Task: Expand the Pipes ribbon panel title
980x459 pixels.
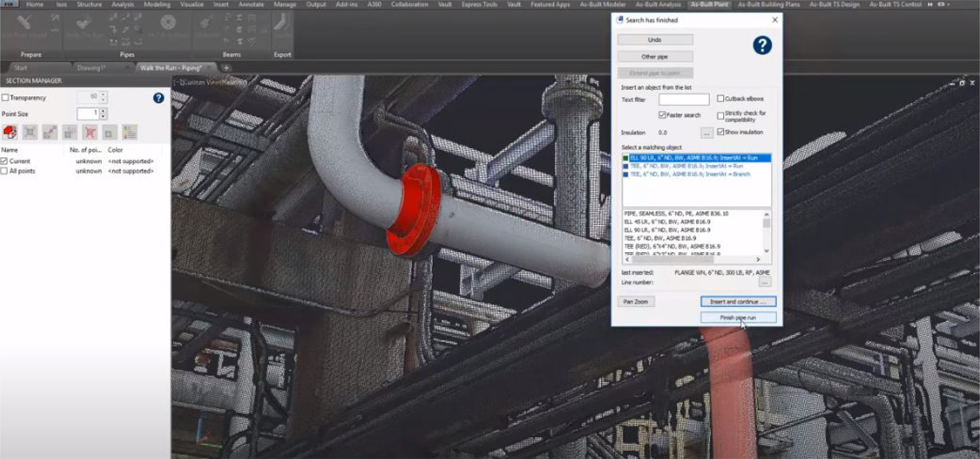Action: pyautogui.click(x=127, y=55)
